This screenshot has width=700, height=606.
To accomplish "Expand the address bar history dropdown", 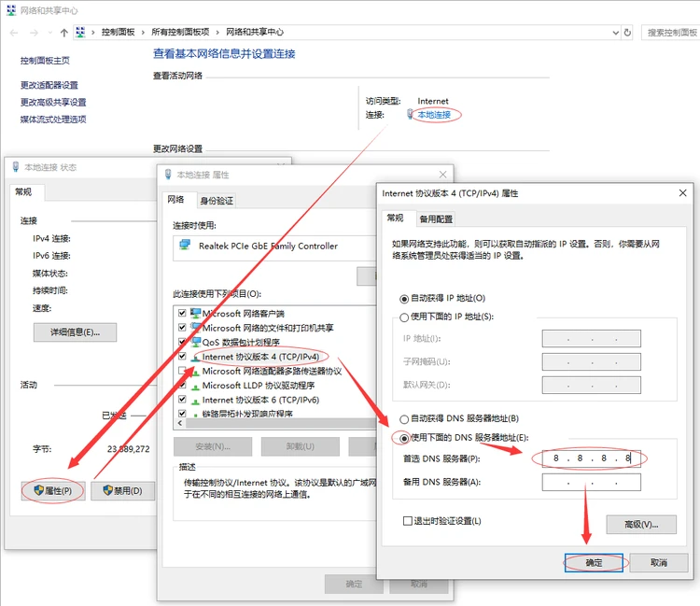I will [616, 32].
